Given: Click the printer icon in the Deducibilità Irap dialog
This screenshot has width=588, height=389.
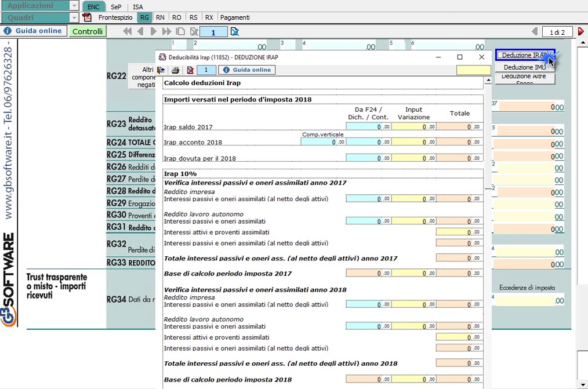Looking at the screenshot, I should tap(175, 70).
